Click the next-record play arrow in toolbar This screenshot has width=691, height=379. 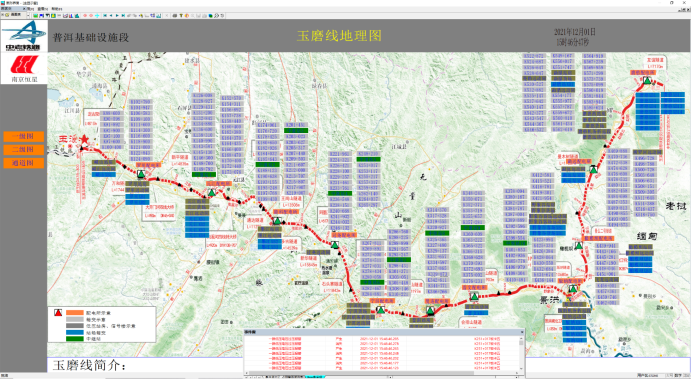tap(117, 15)
